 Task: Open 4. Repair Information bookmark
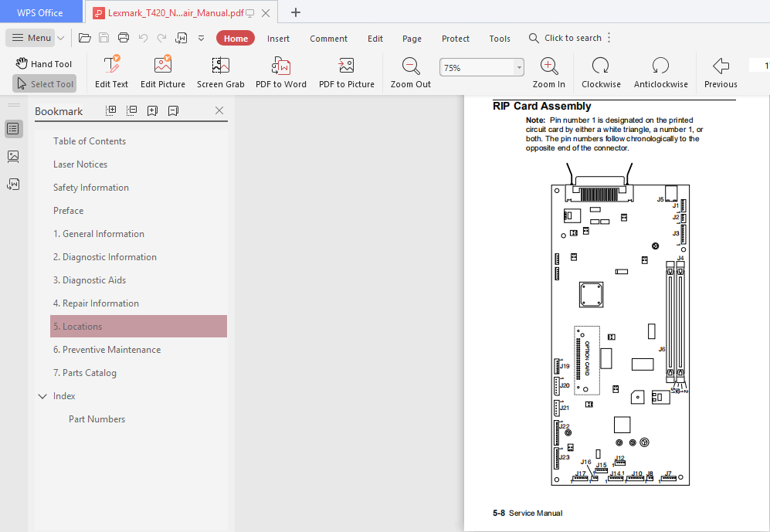click(x=96, y=303)
